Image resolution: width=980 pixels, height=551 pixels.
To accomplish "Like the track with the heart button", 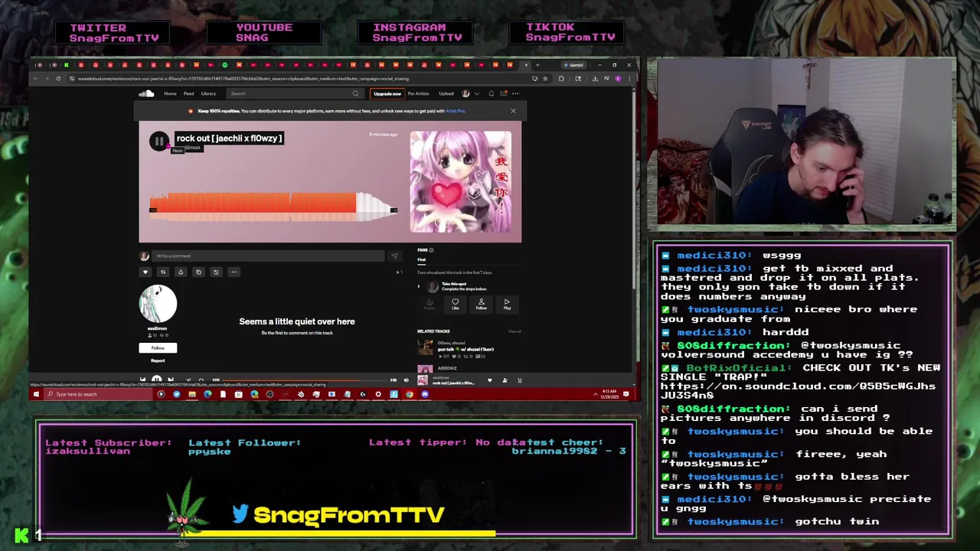I will [x=145, y=272].
